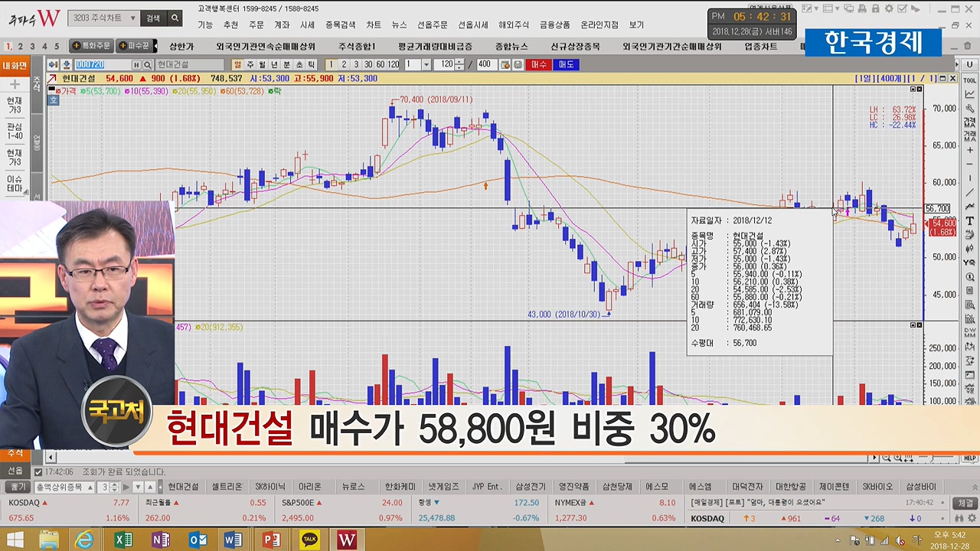Expand the 총액상위종목 ticker list dropdown

[x=90, y=487]
